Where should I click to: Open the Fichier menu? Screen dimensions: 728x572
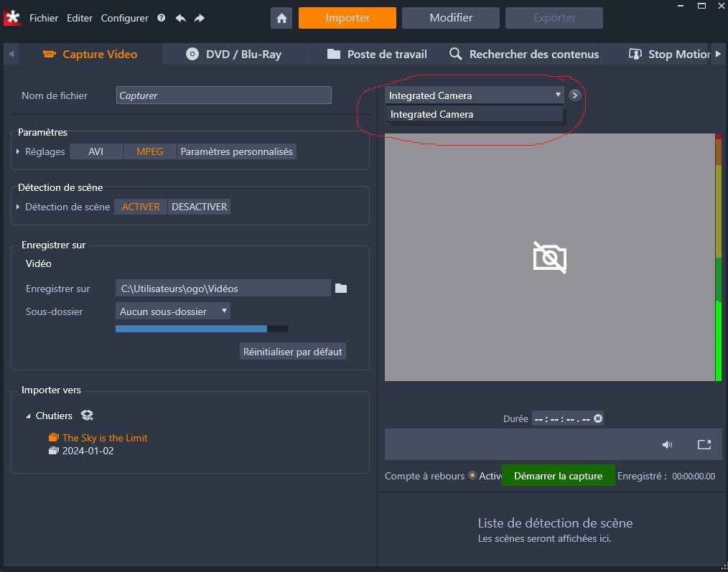click(x=44, y=18)
